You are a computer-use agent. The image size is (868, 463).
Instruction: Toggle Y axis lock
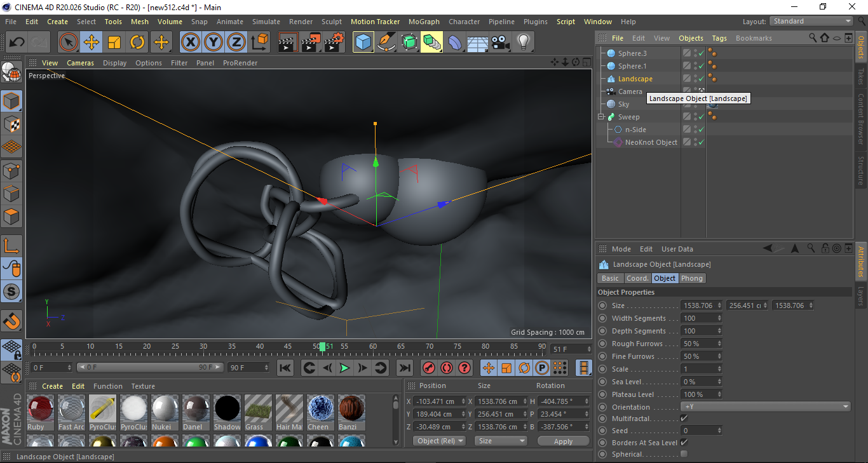point(213,43)
